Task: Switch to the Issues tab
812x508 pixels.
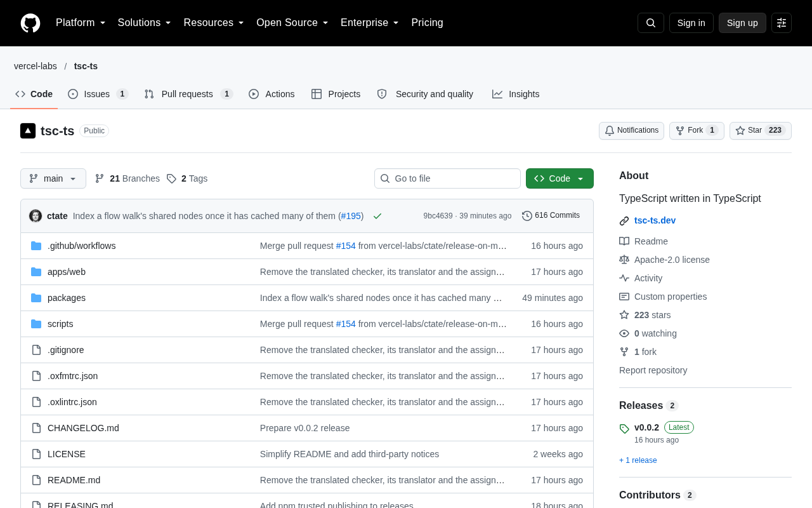Action: click(98, 94)
